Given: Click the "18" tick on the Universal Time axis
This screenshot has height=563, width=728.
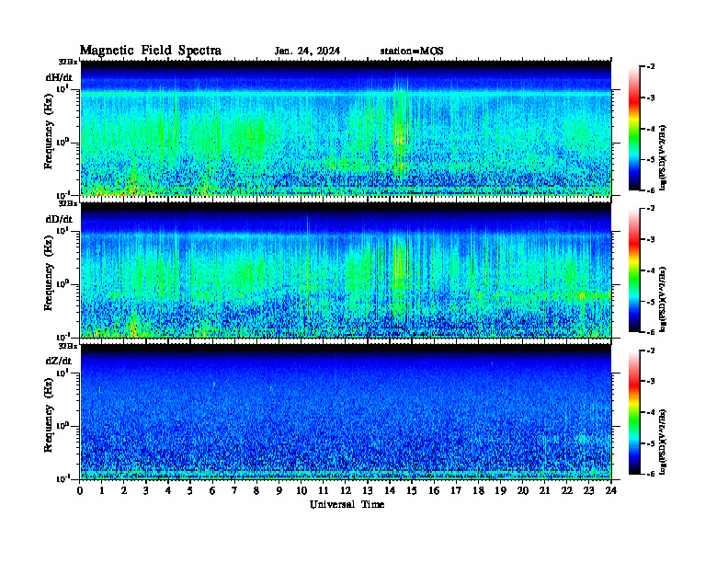Looking at the screenshot, I should pos(478,490).
